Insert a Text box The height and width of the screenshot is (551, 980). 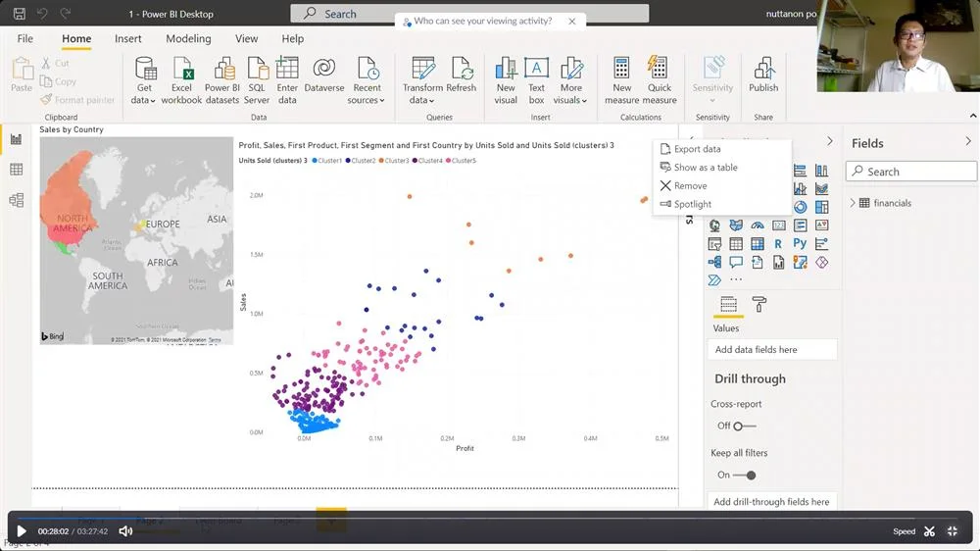pos(536,80)
